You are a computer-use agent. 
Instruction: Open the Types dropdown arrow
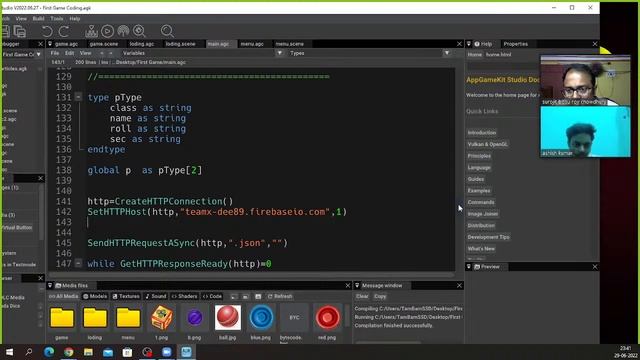(447, 53)
